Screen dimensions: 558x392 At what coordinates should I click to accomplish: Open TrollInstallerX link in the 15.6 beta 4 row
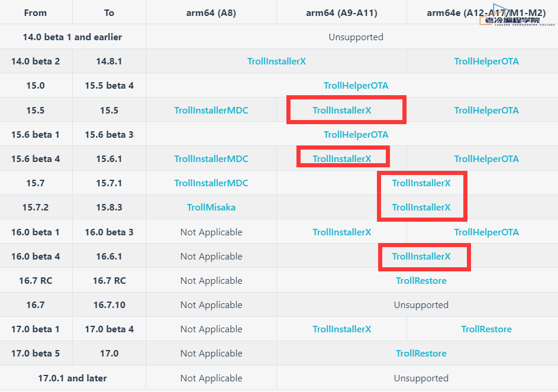(341, 158)
